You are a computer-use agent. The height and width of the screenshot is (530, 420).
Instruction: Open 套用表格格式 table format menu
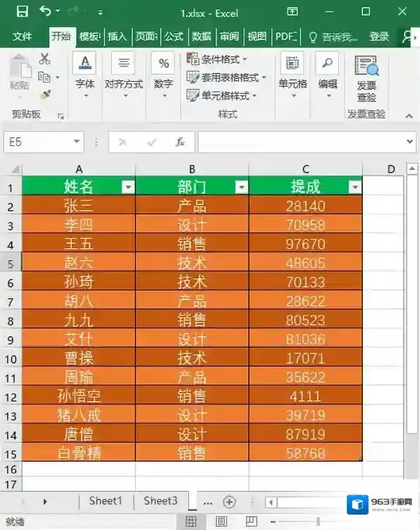pyautogui.click(x=226, y=78)
